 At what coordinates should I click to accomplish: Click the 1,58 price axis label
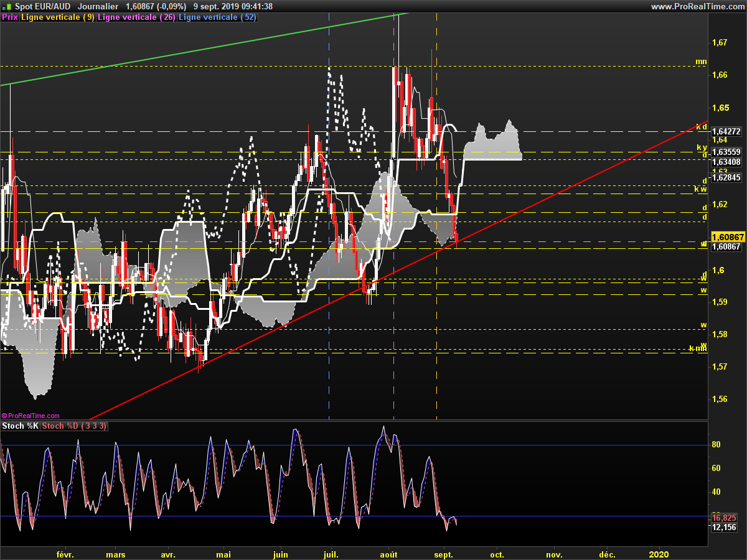720,334
